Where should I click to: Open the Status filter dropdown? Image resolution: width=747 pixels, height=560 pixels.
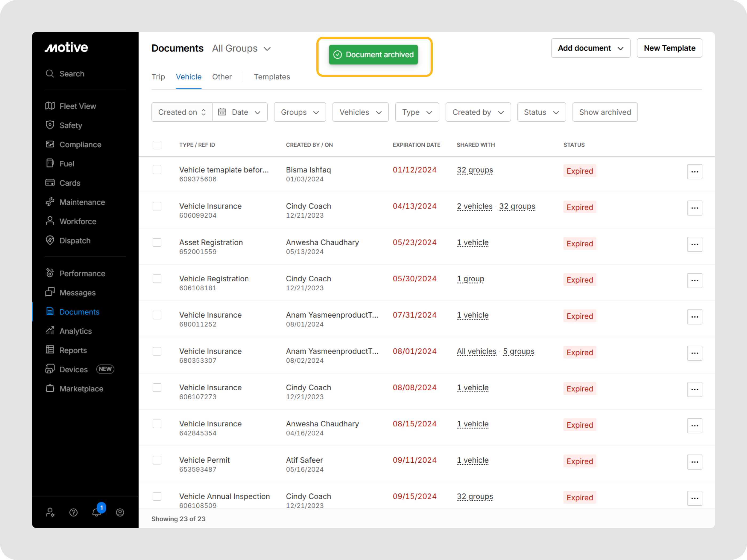pyautogui.click(x=541, y=112)
